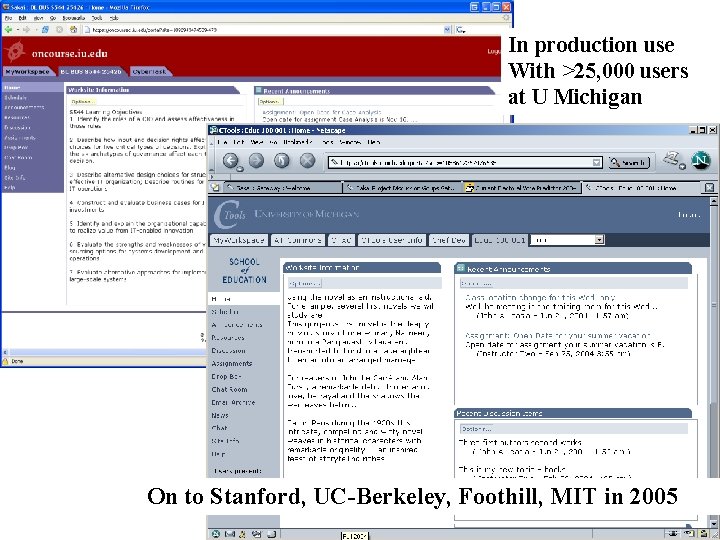
Task: Select the Current Electoral Vote Predictor browser tab
Action: coord(522,187)
